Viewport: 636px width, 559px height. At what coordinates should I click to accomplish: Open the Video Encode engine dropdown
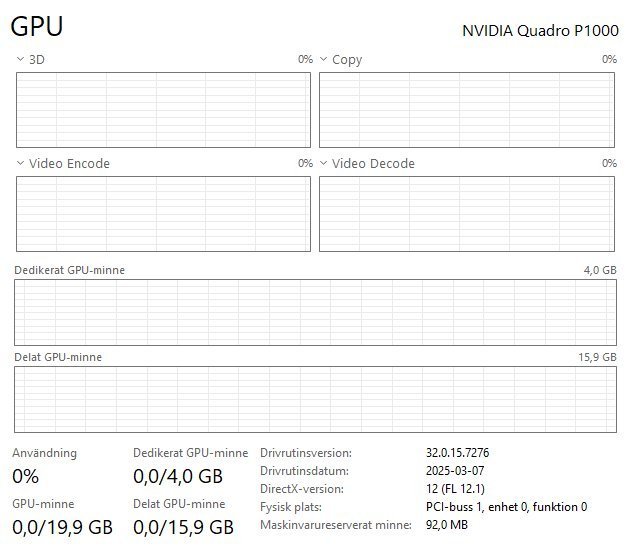(x=21, y=163)
